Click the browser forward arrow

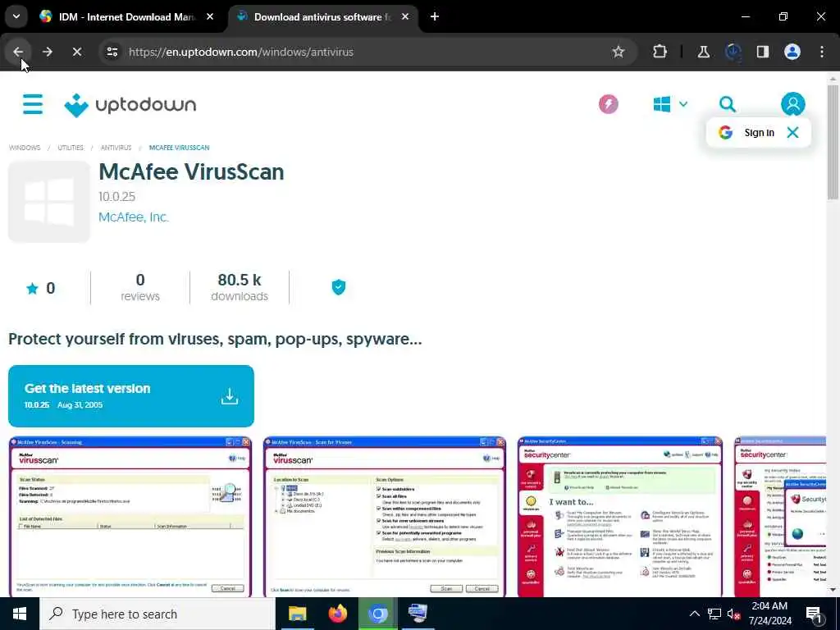47,52
